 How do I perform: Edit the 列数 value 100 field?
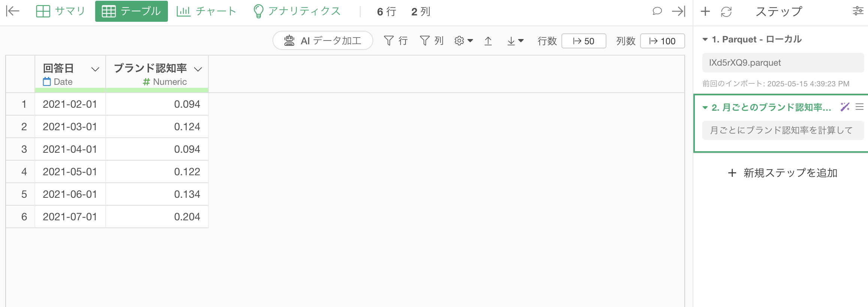663,41
